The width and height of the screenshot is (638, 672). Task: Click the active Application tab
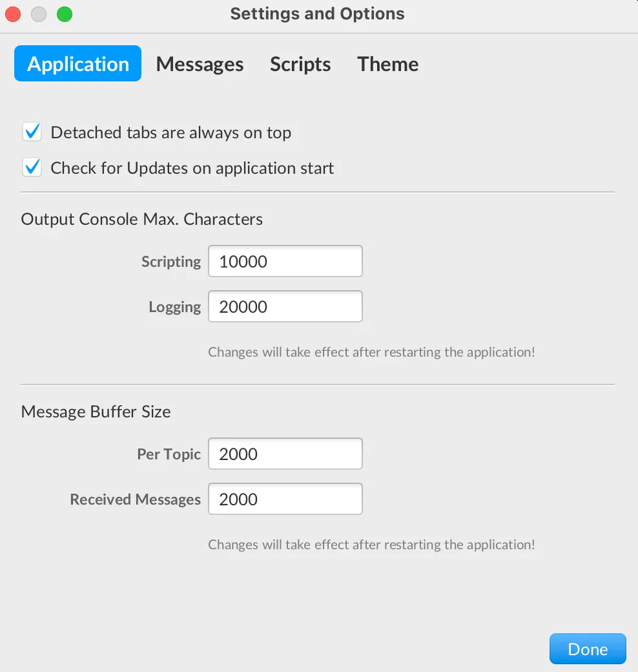pyautogui.click(x=77, y=63)
